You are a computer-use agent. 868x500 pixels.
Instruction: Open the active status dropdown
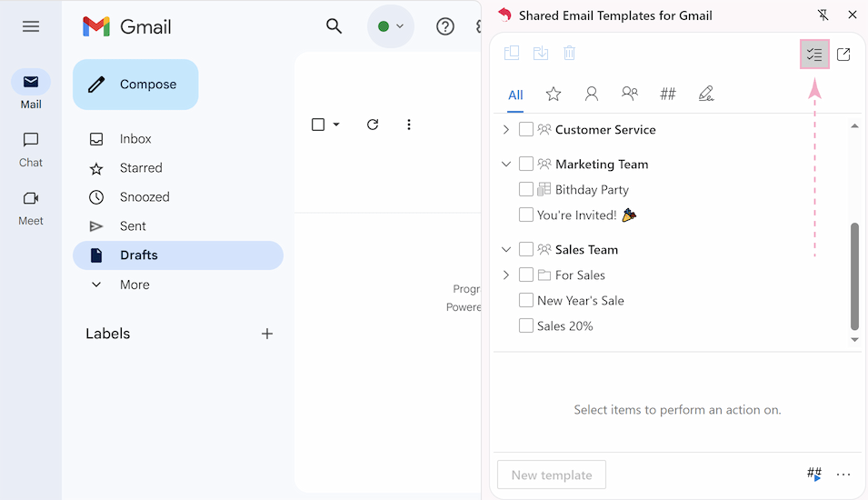click(x=391, y=26)
